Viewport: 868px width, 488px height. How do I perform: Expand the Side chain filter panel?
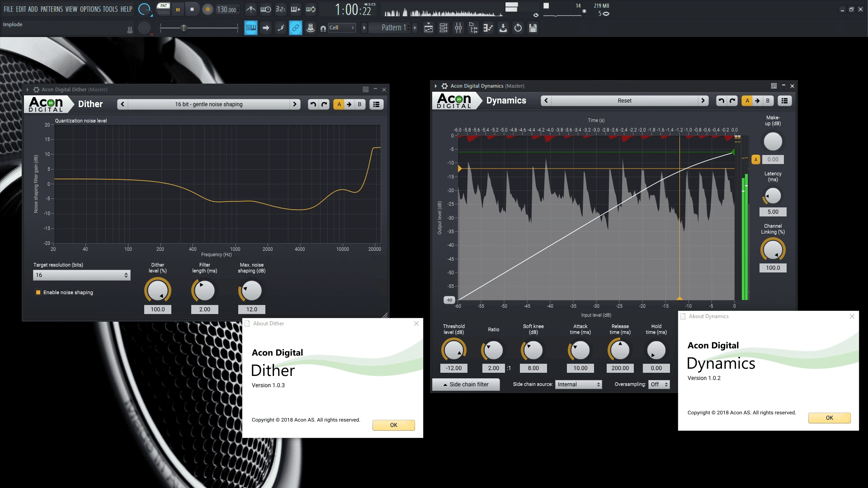point(466,385)
